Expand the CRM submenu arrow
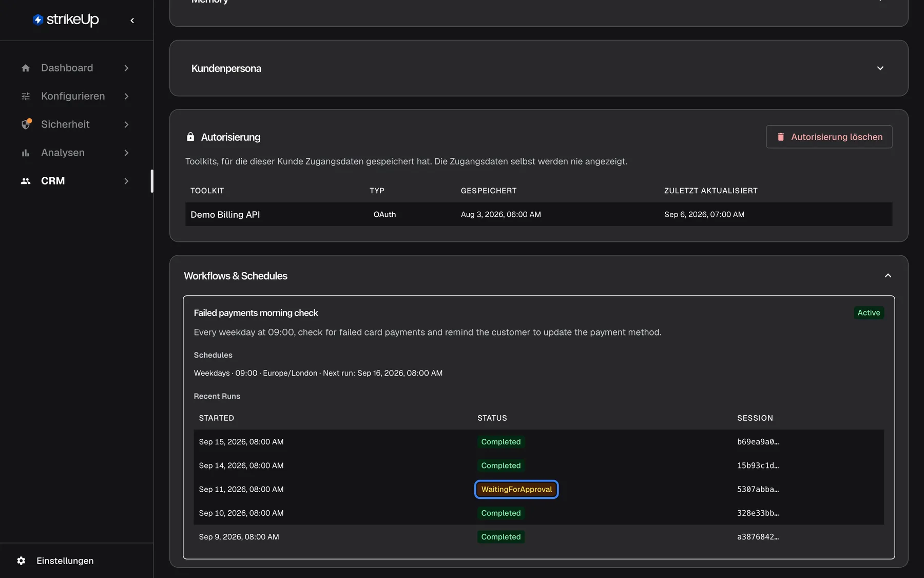Screen dimensions: 924x578 126,181
